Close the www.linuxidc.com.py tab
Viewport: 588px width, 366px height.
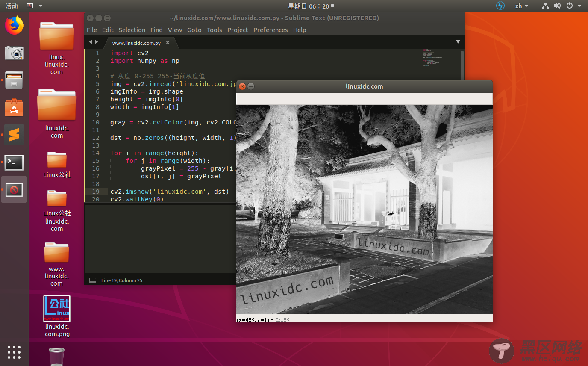pos(168,43)
